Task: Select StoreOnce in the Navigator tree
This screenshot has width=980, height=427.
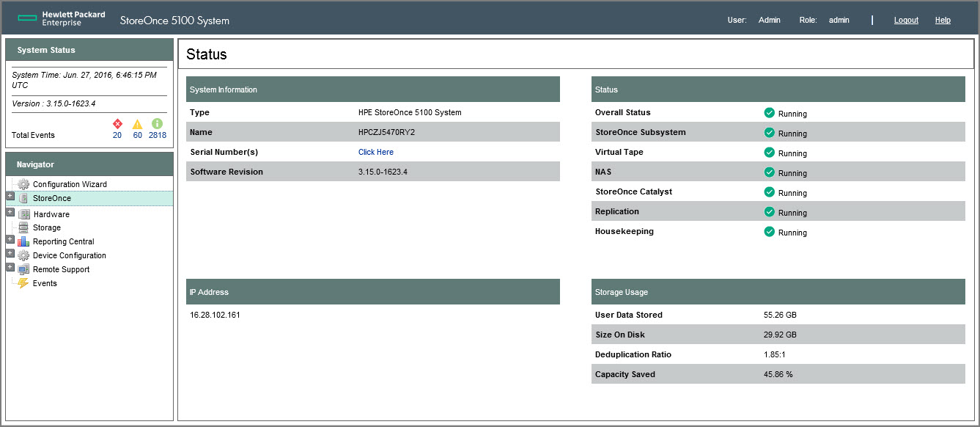Action: point(52,199)
